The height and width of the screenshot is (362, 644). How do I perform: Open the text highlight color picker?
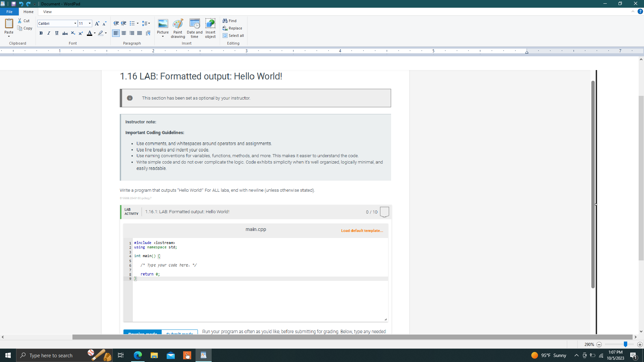(x=106, y=33)
